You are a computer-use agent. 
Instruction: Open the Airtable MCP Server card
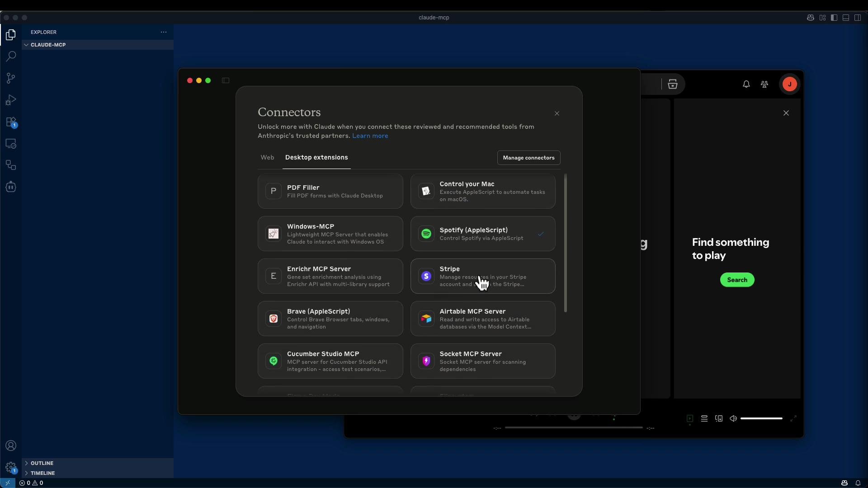pos(483,319)
